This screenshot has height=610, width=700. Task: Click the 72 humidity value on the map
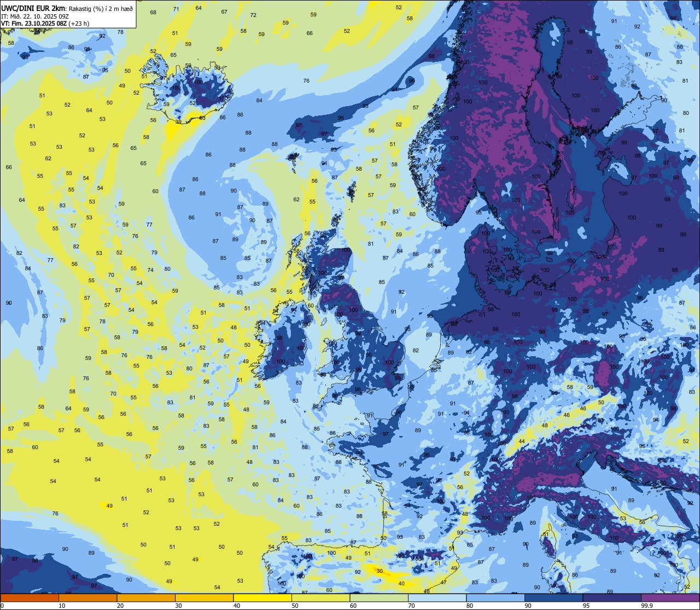(x=253, y=15)
